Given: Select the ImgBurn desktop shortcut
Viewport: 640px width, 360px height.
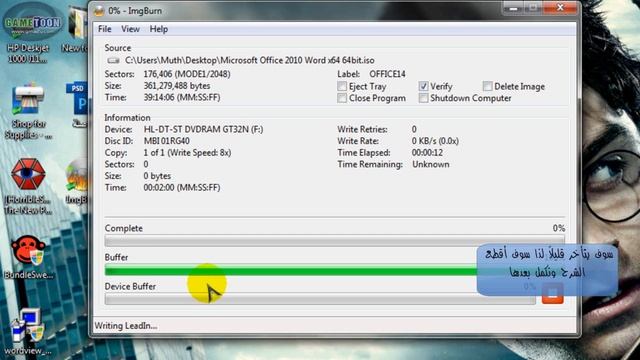Looking at the screenshot, I should pos(78,182).
